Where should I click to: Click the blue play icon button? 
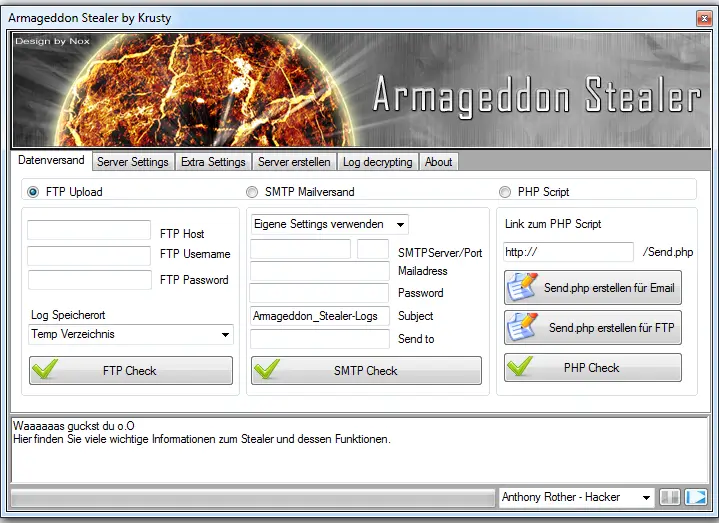point(696,497)
